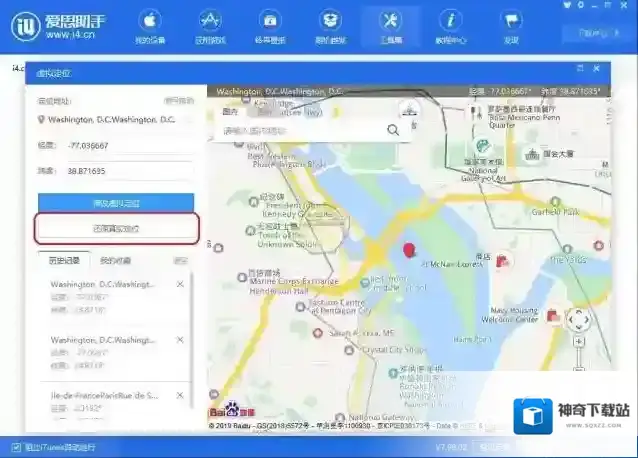
Task: Open the flash and jailbreak section
Action: tap(331, 27)
